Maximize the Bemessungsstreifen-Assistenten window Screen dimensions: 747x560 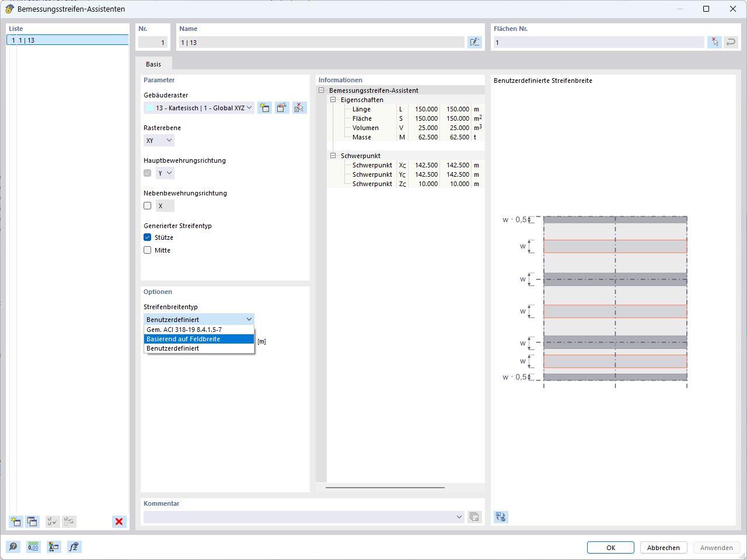coord(706,9)
